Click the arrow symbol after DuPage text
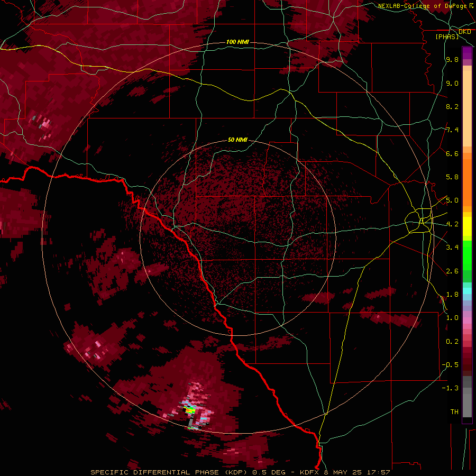Viewport: 476px width, 476px height. [x=471, y=6]
